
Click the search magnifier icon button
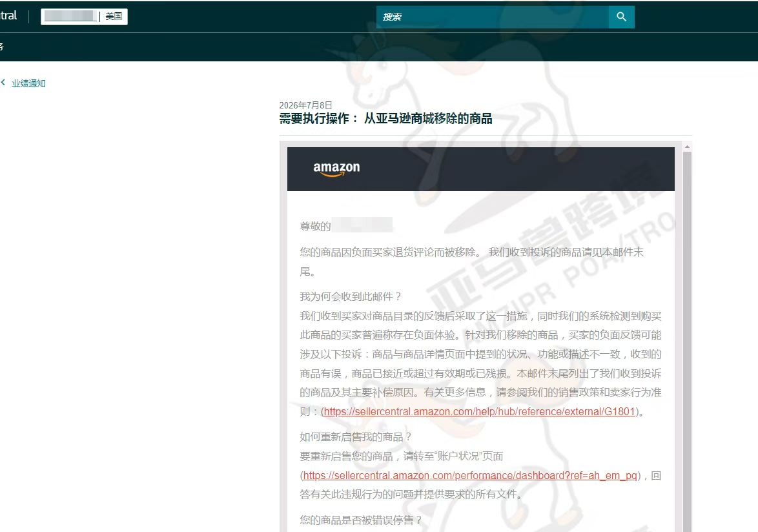(621, 17)
